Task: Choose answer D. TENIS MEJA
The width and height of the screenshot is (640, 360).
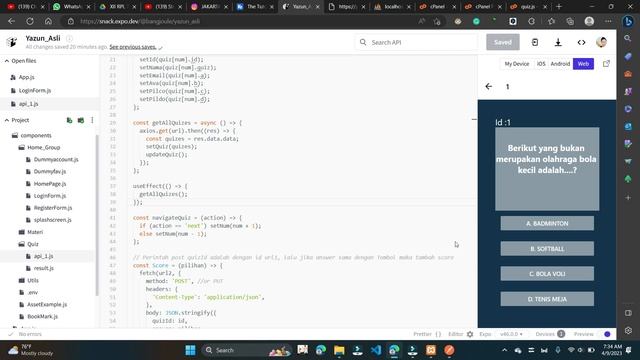Action: (547, 299)
